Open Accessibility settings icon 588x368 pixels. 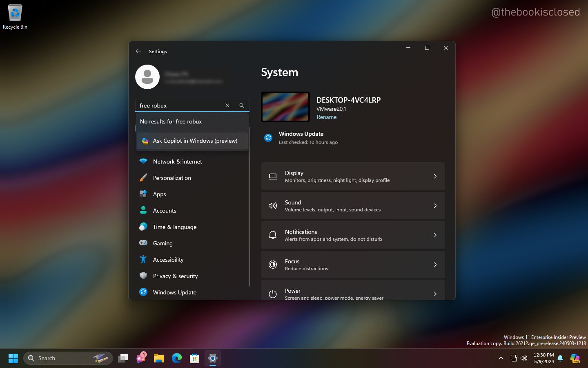(143, 260)
